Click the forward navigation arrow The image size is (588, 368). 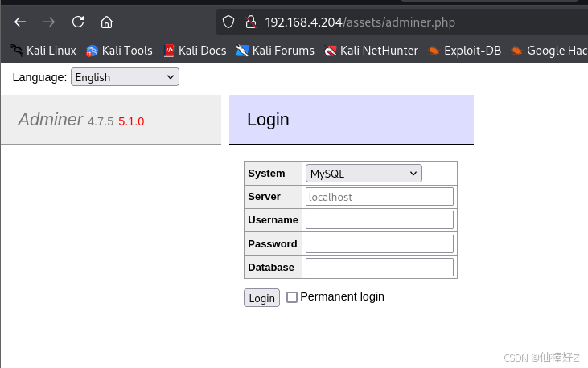click(49, 22)
